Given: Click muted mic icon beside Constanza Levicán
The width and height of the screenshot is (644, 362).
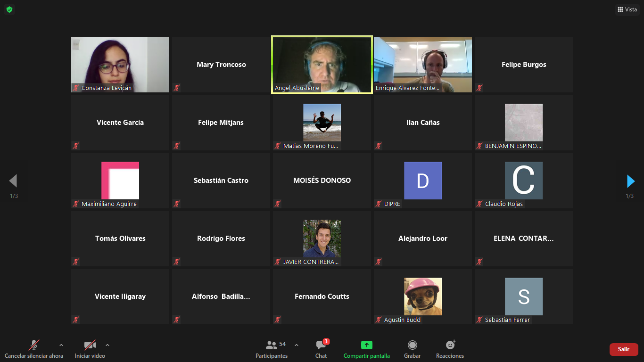Looking at the screenshot, I should 76,88.
